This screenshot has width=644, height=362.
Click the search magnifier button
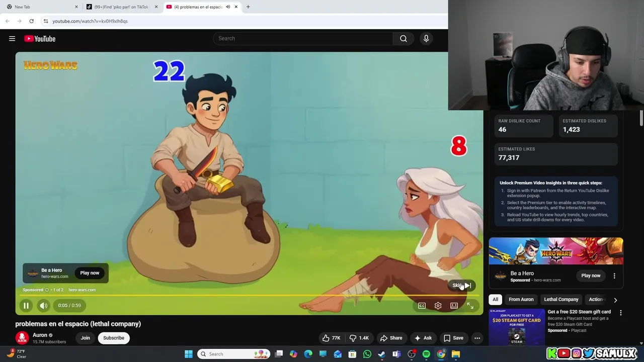pyautogui.click(x=404, y=38)
